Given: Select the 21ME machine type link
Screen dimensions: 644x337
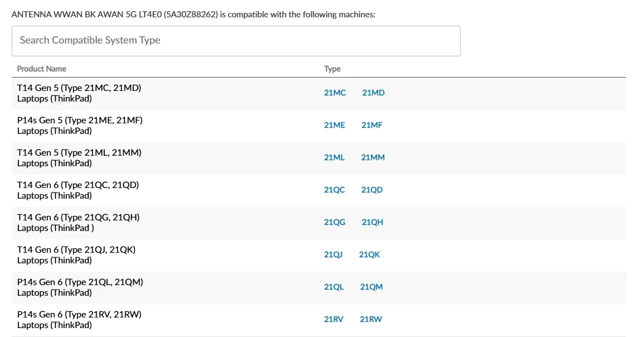Looking at the screenshot, I should [x=335, y=125].
